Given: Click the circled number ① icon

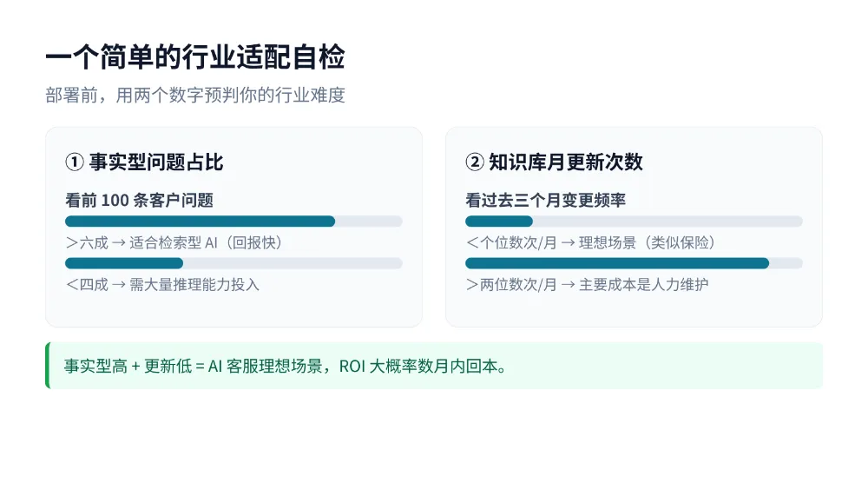Looking at the screenshot, I should (75, 162).
